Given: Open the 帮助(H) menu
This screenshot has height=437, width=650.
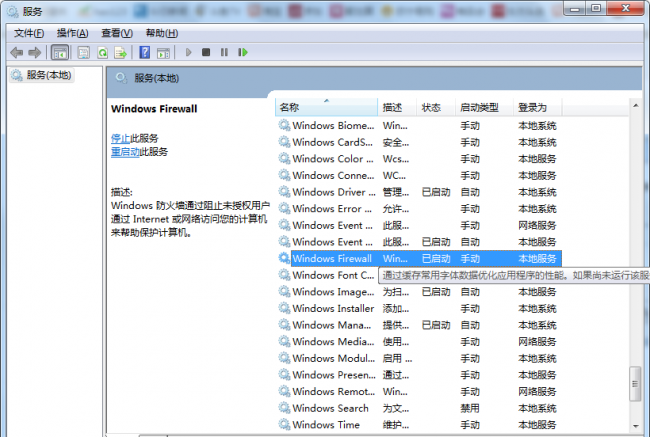Looking at the screenshot, I should [x=162, y=33].
